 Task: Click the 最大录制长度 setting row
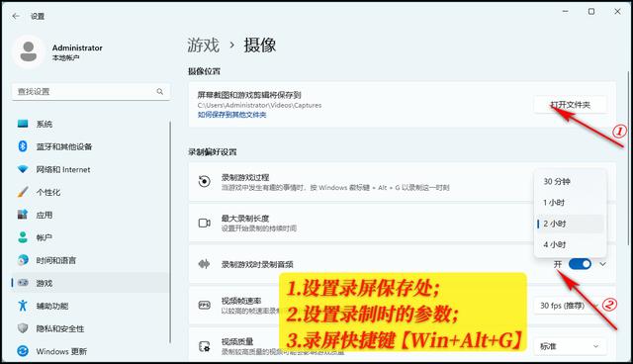[402, 224]
